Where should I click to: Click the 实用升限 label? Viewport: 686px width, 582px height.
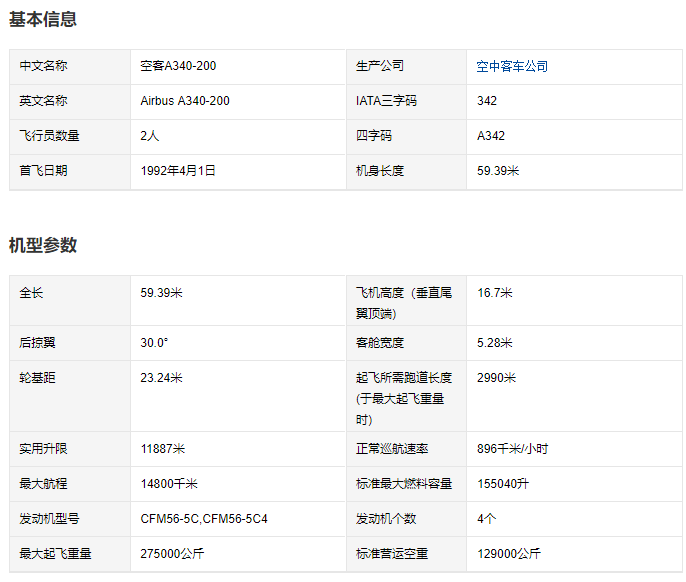click(x=43, y=449)
